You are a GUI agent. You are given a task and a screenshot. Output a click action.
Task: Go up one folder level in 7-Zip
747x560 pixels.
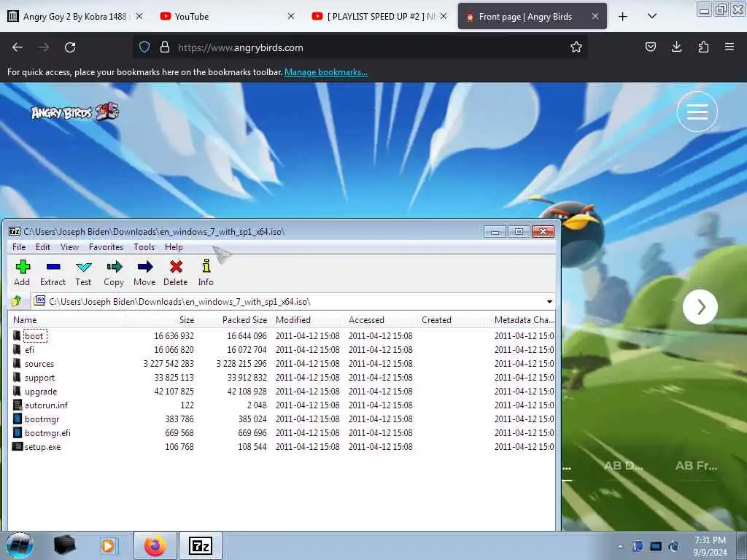pyautogui.click(x=17, y=301)
